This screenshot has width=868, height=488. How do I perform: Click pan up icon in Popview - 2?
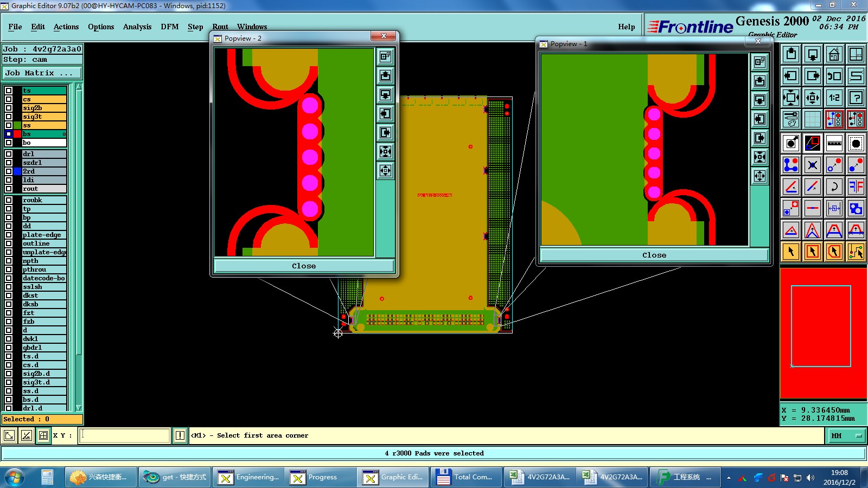tap(385, 75)
